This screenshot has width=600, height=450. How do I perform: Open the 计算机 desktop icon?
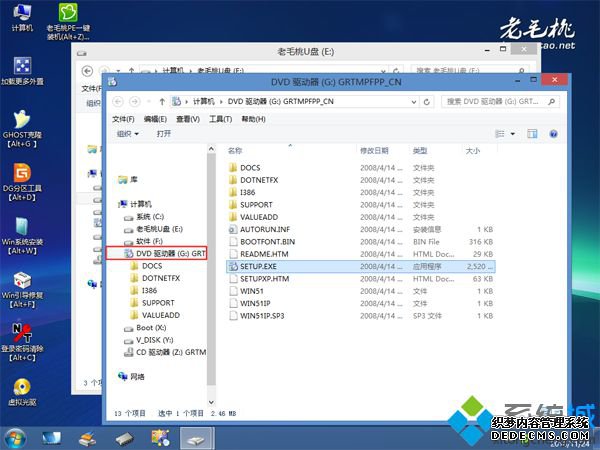click(22, 18)
